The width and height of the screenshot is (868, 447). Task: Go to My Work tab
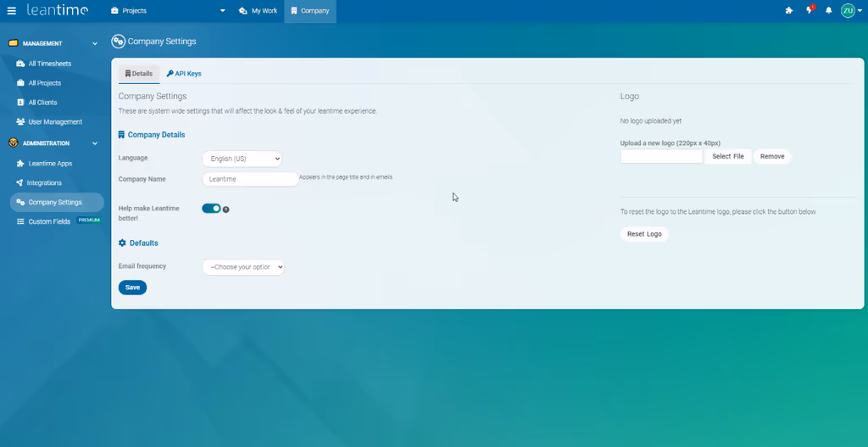(258, 10)
